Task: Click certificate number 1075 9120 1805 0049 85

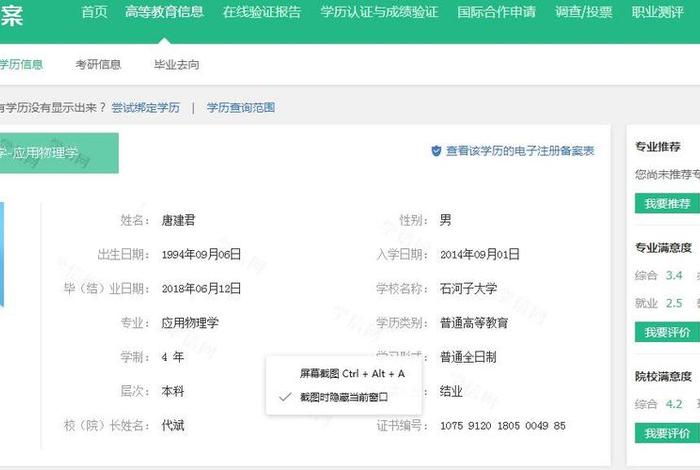Action: tap(503, 426)
